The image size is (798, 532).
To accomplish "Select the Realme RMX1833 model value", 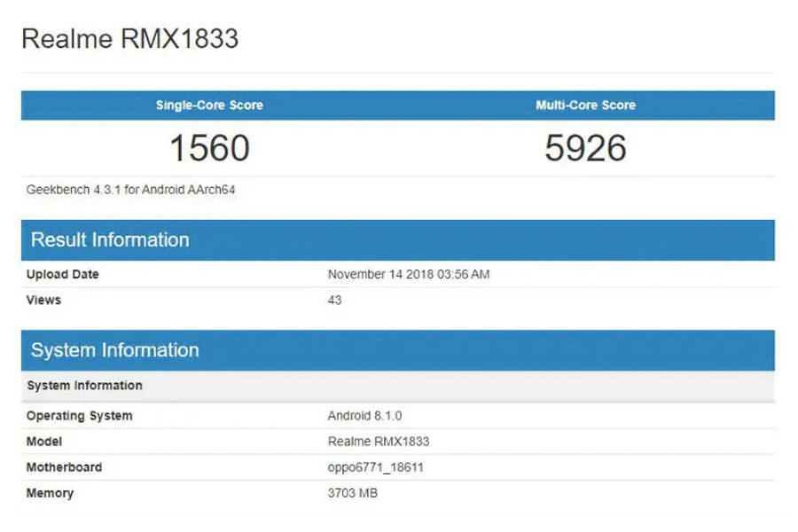I will (379, 442).
